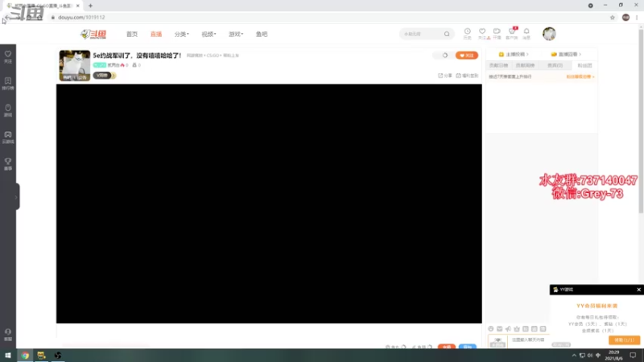644x362 pixels.
Task: Click the blue button below the video
Action: 468,347
